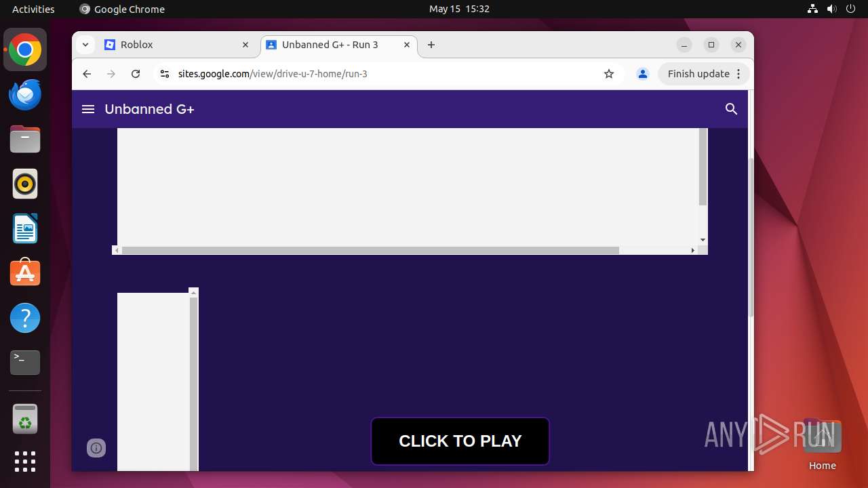
Task: Open the Google Chrome app menu in top bar
Action: pyautogui.click(x=122, y=9)
